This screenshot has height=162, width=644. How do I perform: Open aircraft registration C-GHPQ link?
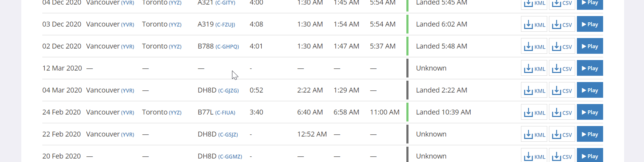[227, 47]
